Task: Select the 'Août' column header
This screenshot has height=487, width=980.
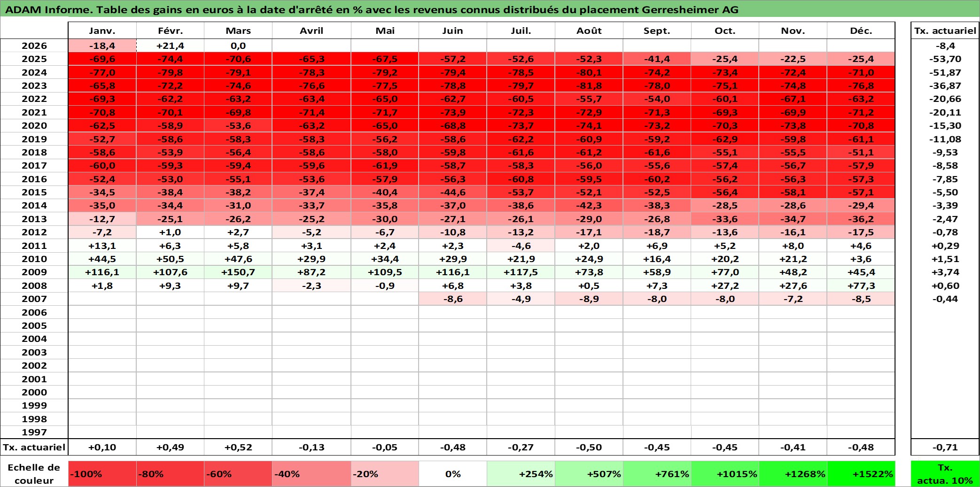Action: 589,31
